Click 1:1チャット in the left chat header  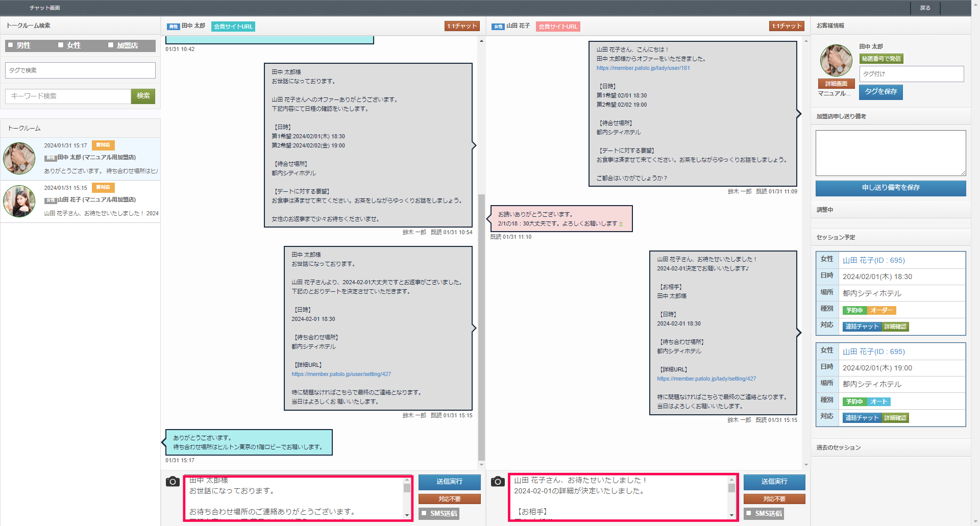click(462, 26)
